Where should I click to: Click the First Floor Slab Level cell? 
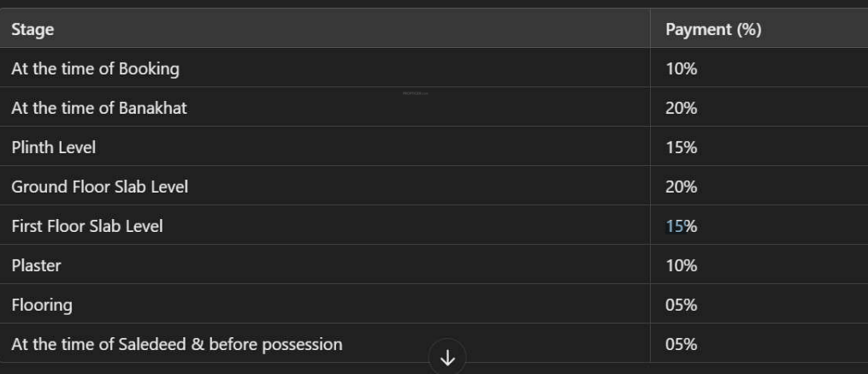coord(325,226)
